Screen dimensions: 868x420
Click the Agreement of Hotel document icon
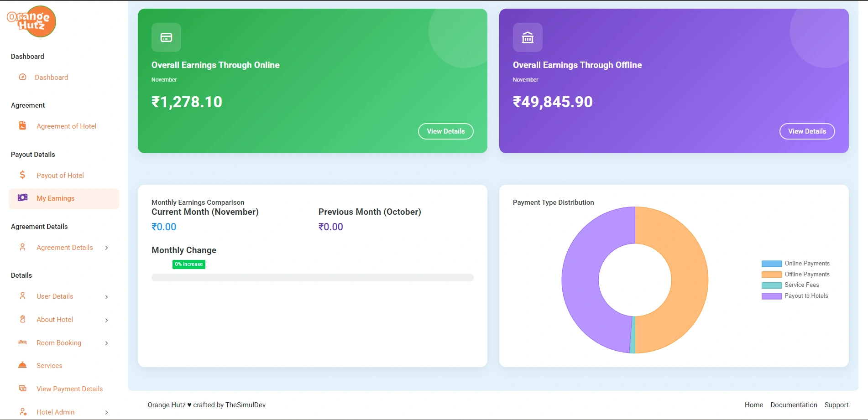pyautogui.click(x=22, y=125)
